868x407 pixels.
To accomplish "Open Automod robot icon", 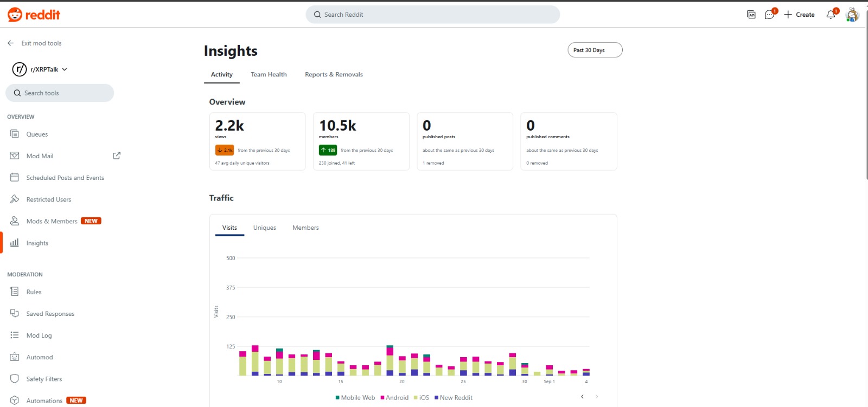I will tap(15, 357).
